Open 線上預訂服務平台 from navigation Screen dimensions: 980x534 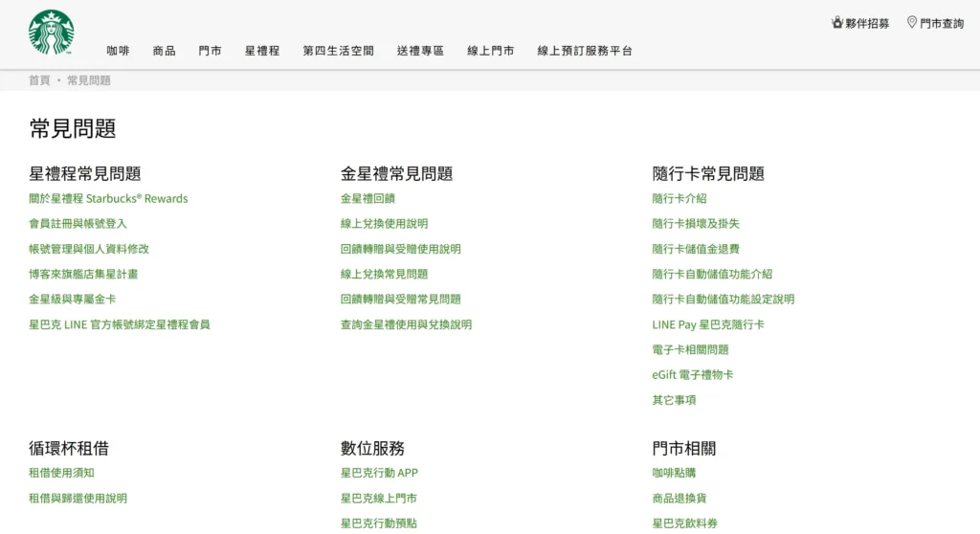(585, 51)
